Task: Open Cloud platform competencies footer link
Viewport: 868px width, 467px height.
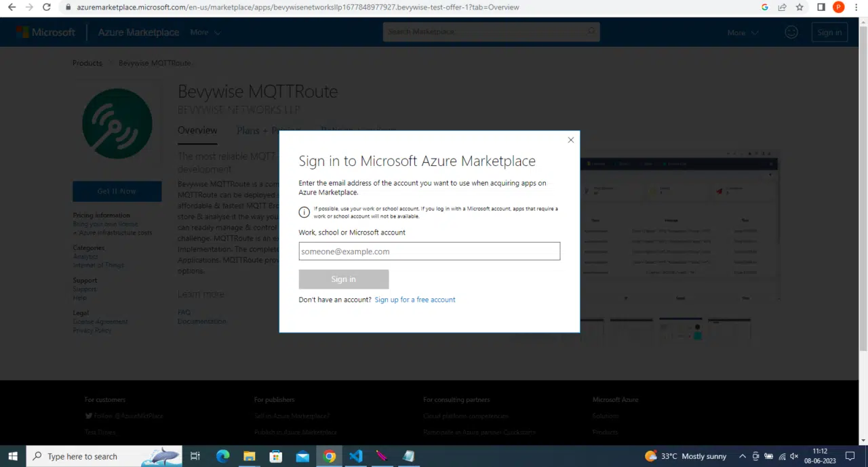Action: (466, 415)
